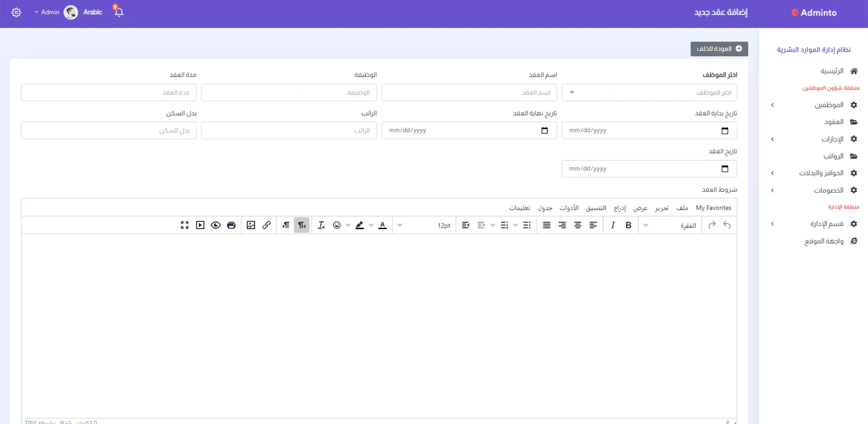Screen dimensions: 868x424
Task: Toggle italic formatting in the editor
Action: click(613, 225)
